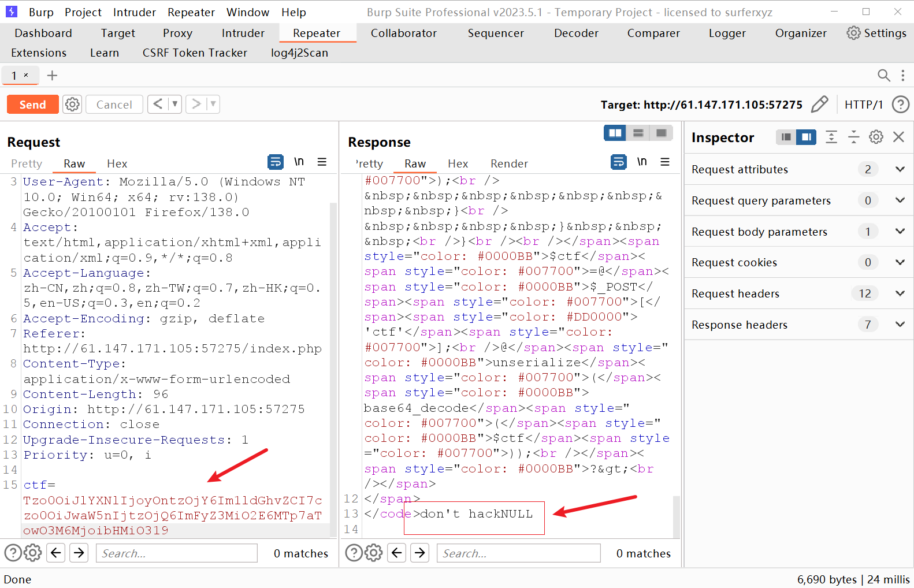Select Render view in Response panel
Image resolution: width=914 pixels, height=588 pixels.
coord(509,163)
